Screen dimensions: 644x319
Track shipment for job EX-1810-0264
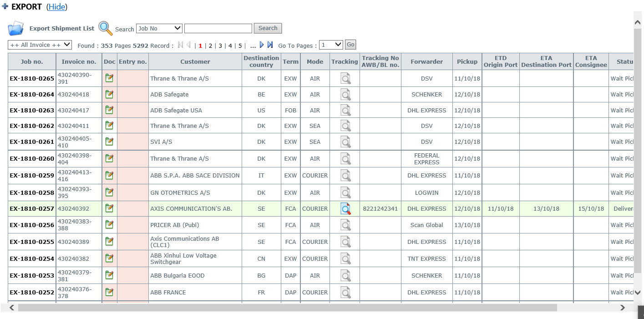pyautogui.click(x=346, y=95)
